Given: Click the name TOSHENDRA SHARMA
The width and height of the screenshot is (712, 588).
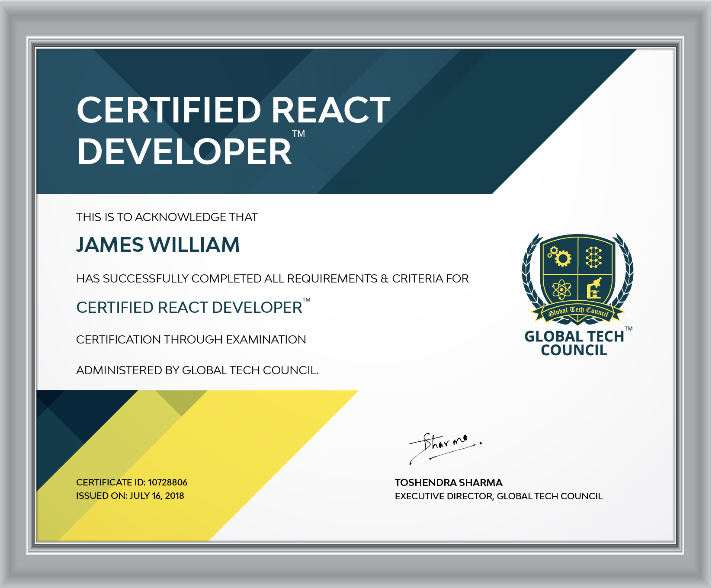Looking at the screenshot, I should click(x=449, y=482).
